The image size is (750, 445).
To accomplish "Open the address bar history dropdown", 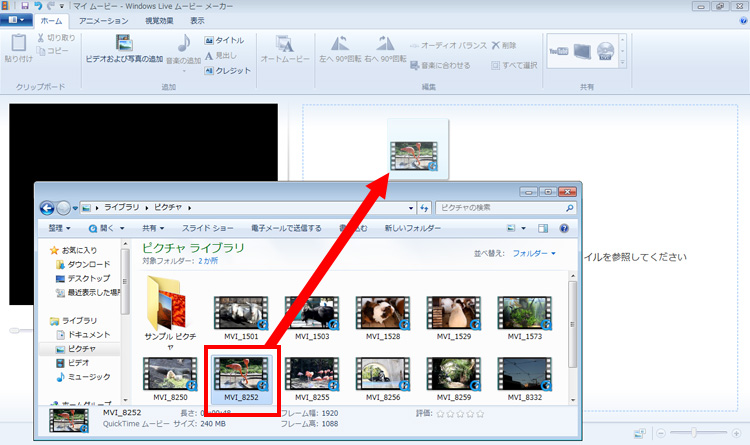I will (x=411, y=208).
